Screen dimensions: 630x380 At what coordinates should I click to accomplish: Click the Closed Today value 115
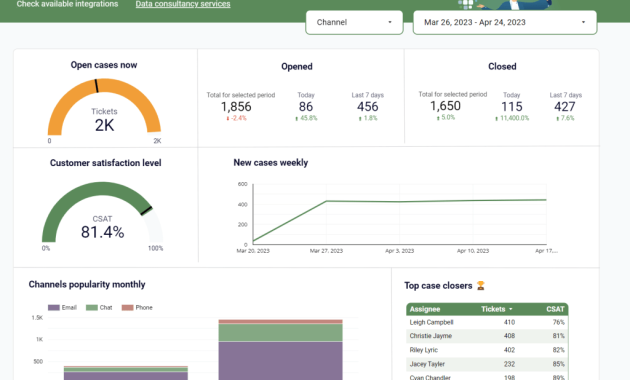(512, 107)
